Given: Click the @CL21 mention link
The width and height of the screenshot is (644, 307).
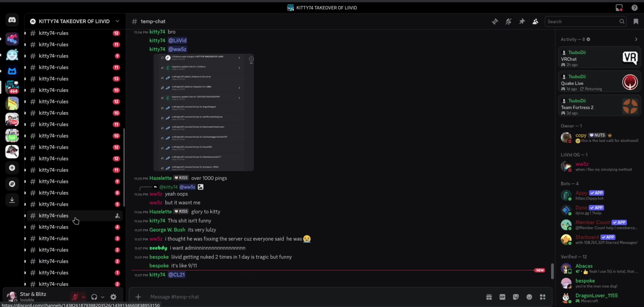Looking at the screenshot, I should tap(176, 274).
